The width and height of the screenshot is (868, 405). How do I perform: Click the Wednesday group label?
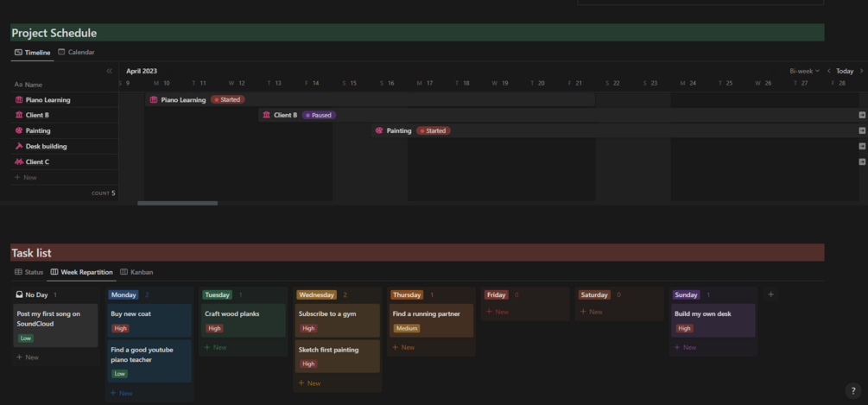(317, 294)
